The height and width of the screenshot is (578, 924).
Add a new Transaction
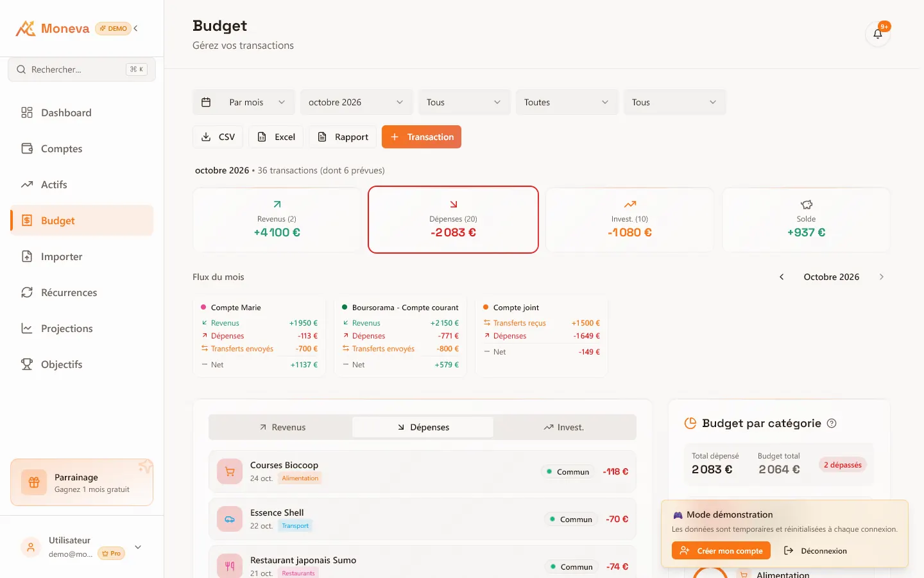point(422,137)
